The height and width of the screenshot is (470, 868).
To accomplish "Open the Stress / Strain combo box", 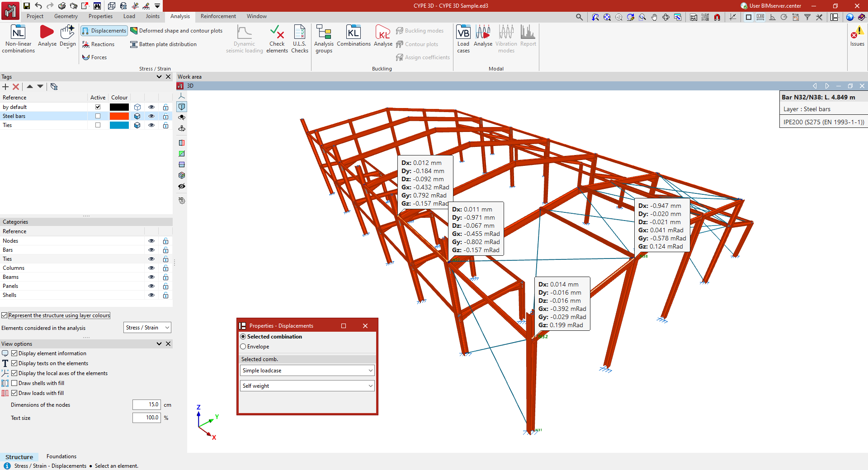I will [147, 328].
